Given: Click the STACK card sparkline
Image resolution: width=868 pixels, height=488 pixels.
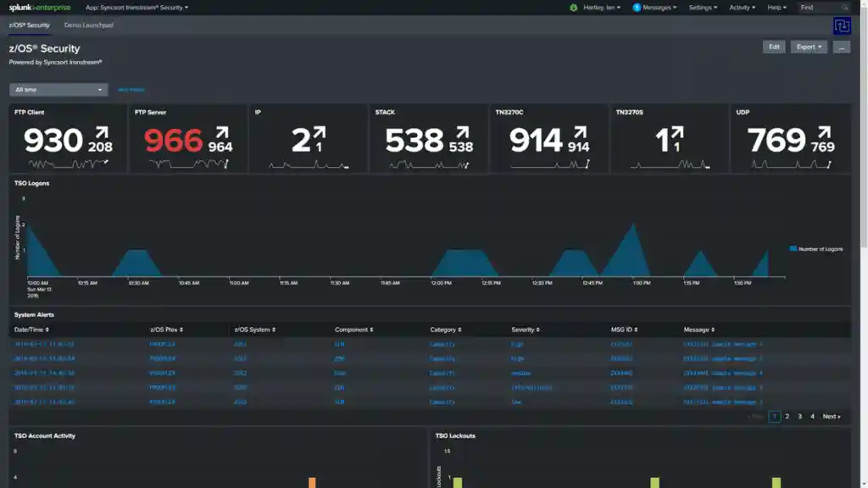Looking at the screenshot, I should [x=429, y=164].
